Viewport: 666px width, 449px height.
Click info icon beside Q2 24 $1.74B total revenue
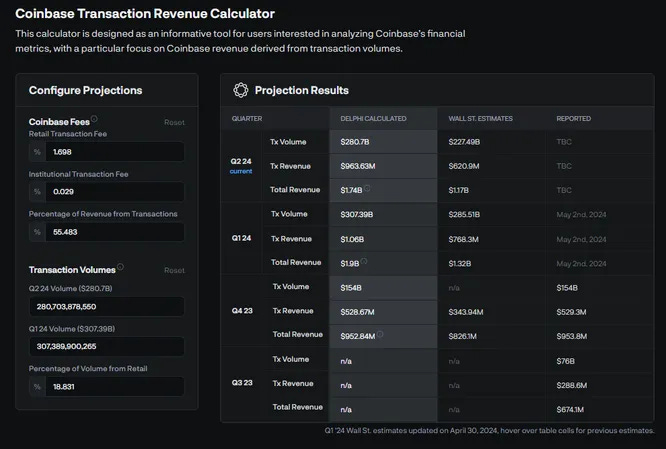pos(367,188)
